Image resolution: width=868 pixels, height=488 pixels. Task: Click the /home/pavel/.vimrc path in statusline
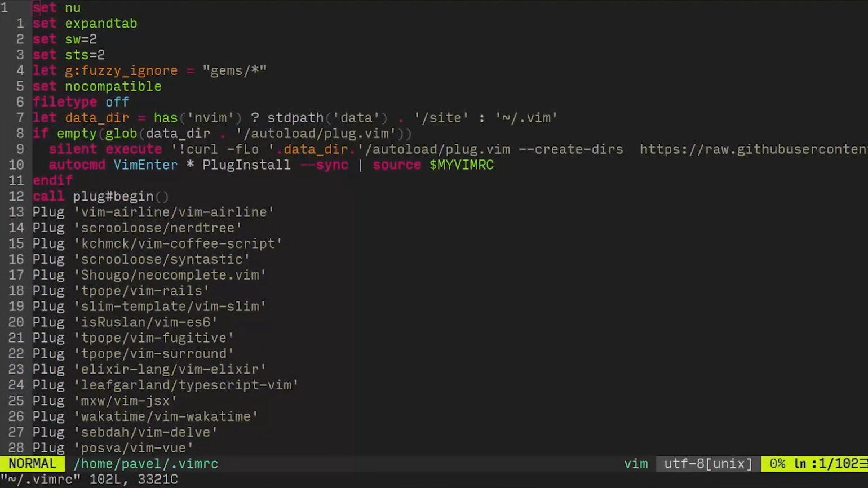(145, 464)
